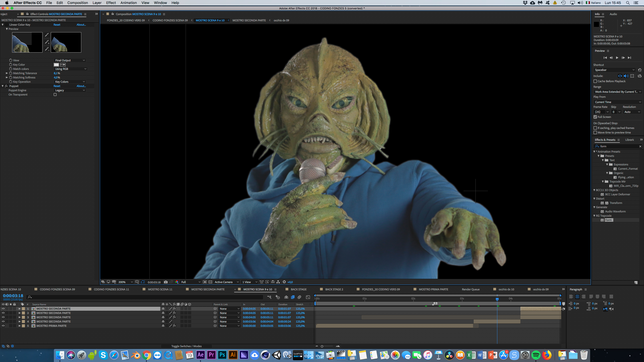Open the Key Operation dropdown
Viewport: 644px width, 362px height.
tap(70, 82)
